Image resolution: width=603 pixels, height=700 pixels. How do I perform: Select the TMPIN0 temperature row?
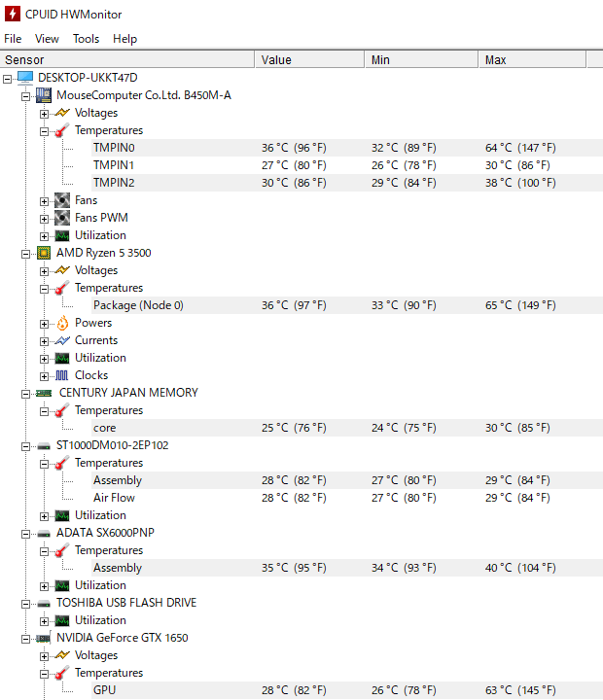(x=347, y=148)
